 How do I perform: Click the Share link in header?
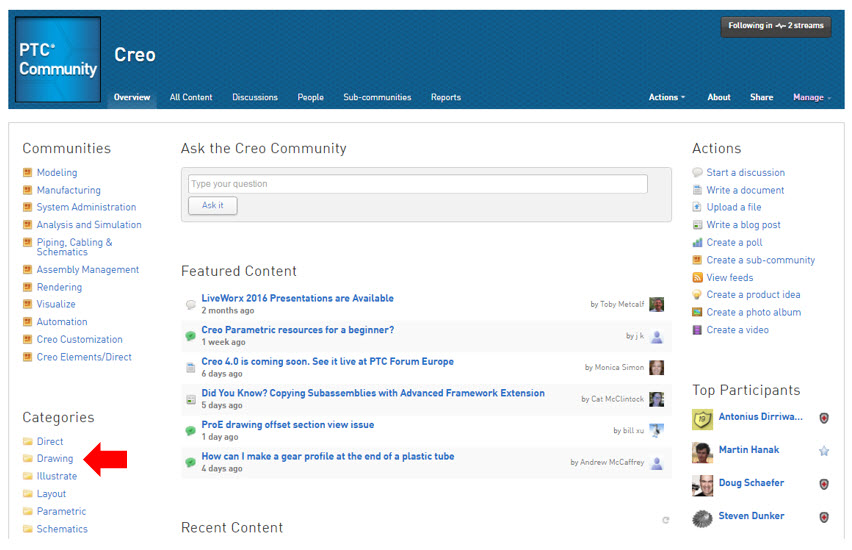click(x=761, y=97)
